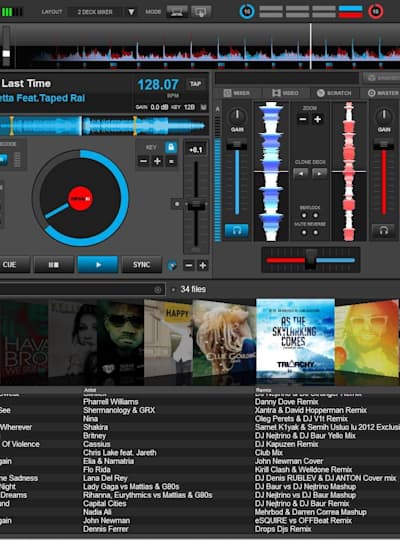Clone deck with the right arrow
This screenshot has height=540, width=400.
coord(319,174)
